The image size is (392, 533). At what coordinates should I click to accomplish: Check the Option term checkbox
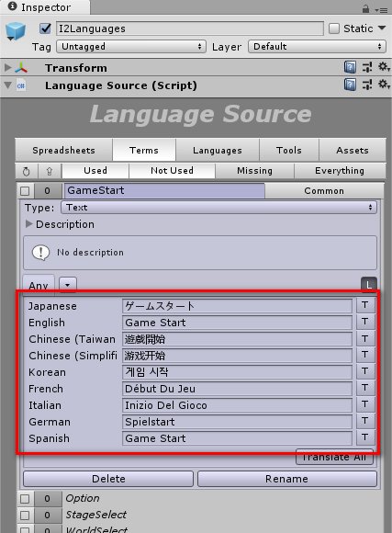click(25, 499)
